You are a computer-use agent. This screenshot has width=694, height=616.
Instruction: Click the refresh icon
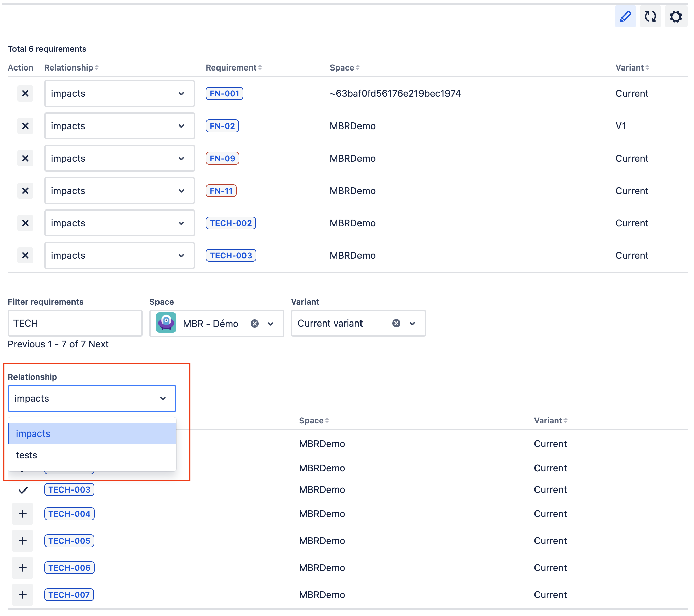coord(650,16)
